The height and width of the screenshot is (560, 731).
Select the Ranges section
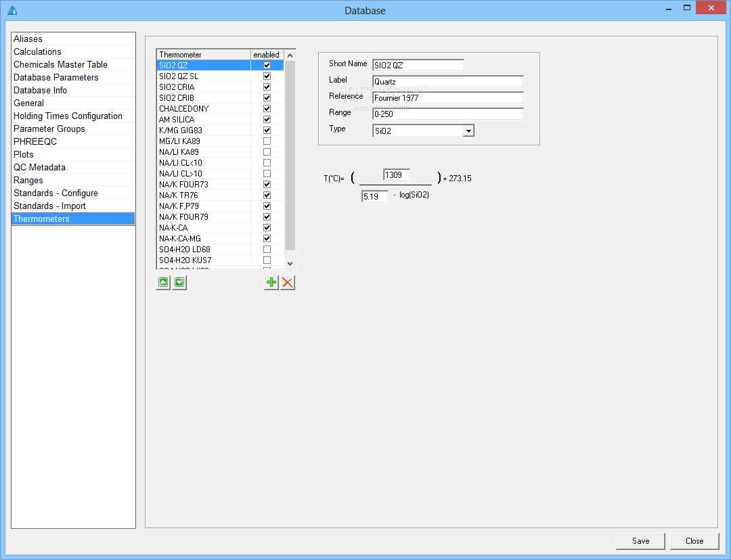73,181
